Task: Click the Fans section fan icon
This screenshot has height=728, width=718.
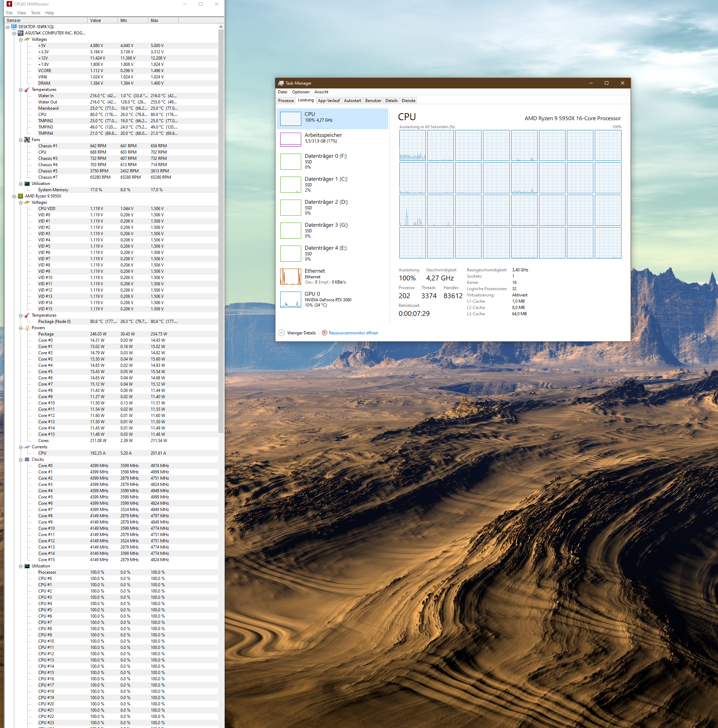Action: [x=27, y=140]
